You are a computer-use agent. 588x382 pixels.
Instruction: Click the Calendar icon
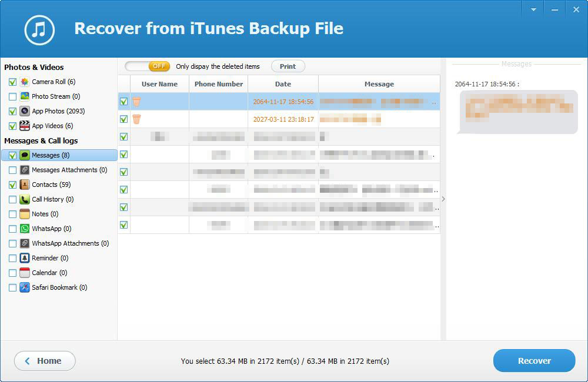(25, 273)
